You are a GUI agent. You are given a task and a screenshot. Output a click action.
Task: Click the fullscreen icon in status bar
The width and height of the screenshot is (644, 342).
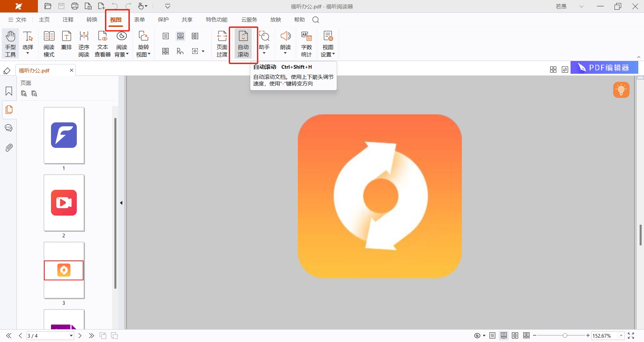[x=631, y=336]
